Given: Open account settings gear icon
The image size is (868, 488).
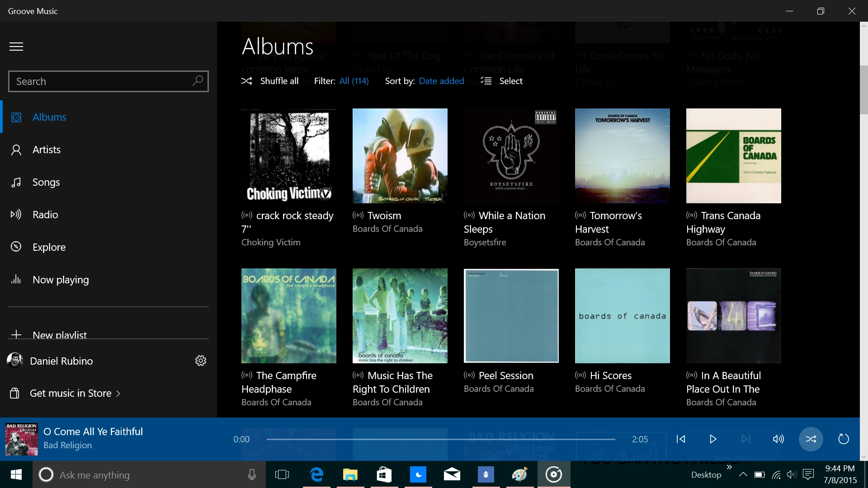Looking at the screenshot, I should pos(201,361).
